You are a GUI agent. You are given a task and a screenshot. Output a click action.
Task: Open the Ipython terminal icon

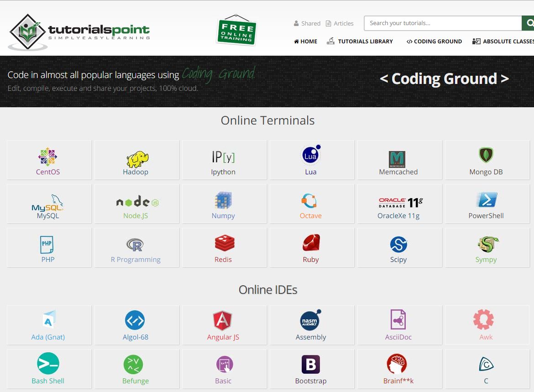pyautogui.click(x=223, y=157)
